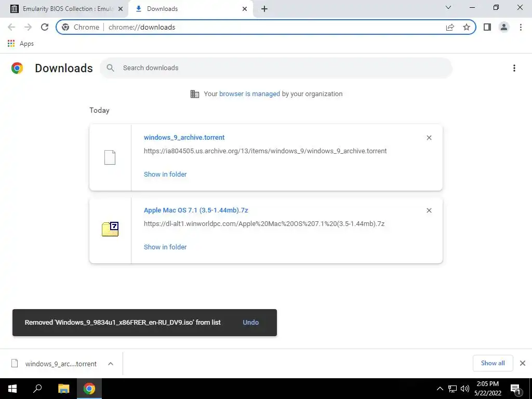Show windows_9_archive.torrent in folder
532x399 pixels.
point(165,175)
